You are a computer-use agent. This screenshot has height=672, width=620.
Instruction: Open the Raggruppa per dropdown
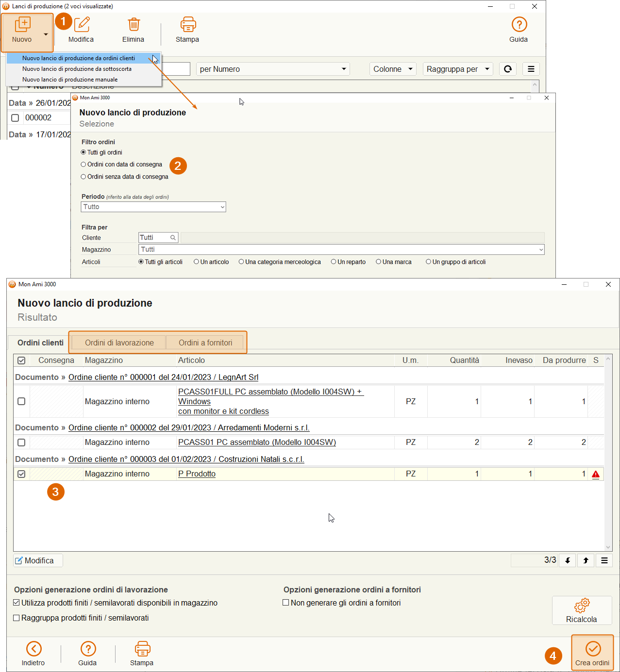(x=458, y=69)
